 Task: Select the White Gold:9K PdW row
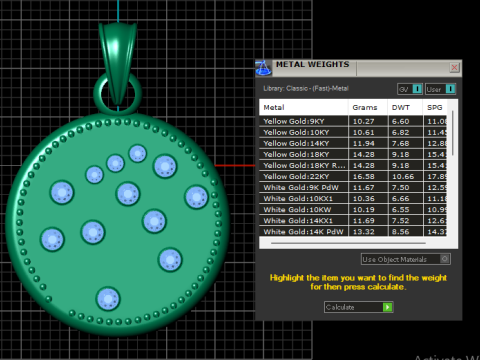(x=353, y=187)
